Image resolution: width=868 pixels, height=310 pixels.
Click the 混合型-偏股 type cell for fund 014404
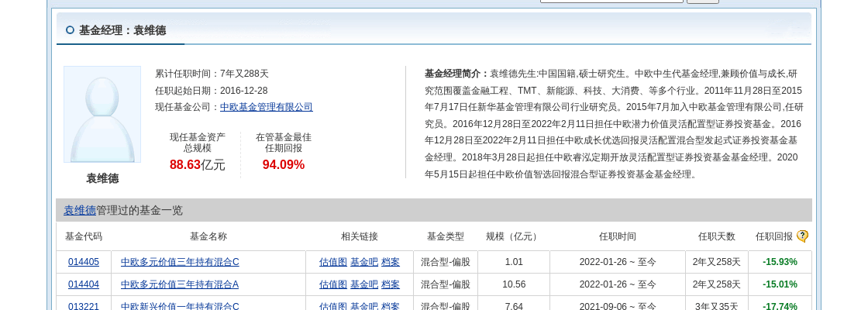tap(446, 284)
